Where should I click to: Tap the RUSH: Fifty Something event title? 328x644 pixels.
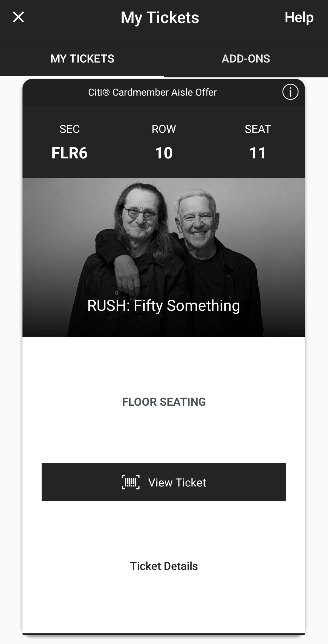click(x=164, y=305)
